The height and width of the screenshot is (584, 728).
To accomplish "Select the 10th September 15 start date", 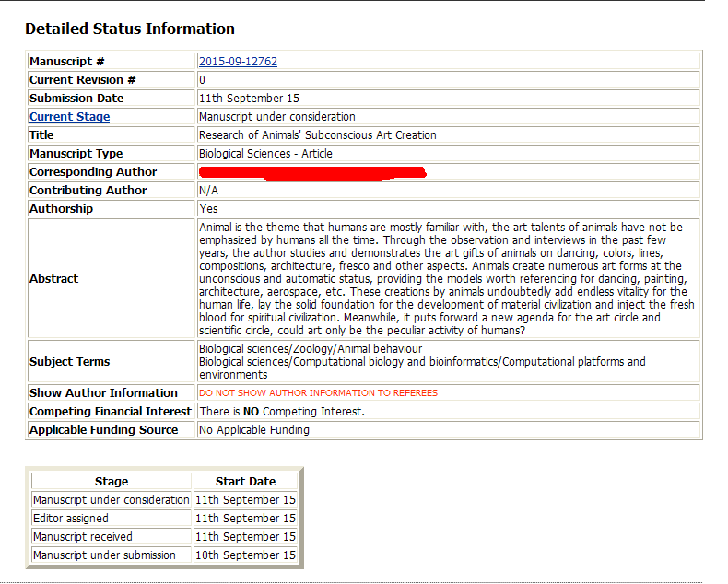I will click(246, 555).
